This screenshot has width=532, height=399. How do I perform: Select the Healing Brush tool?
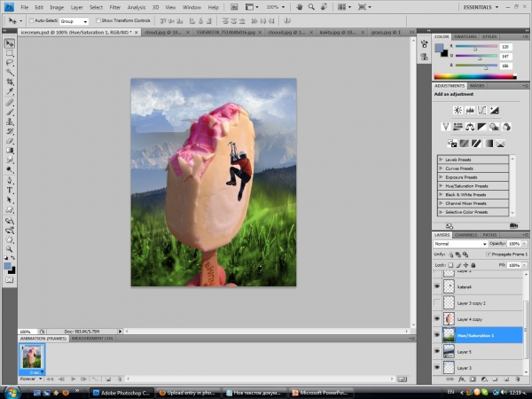coord(10,103)
